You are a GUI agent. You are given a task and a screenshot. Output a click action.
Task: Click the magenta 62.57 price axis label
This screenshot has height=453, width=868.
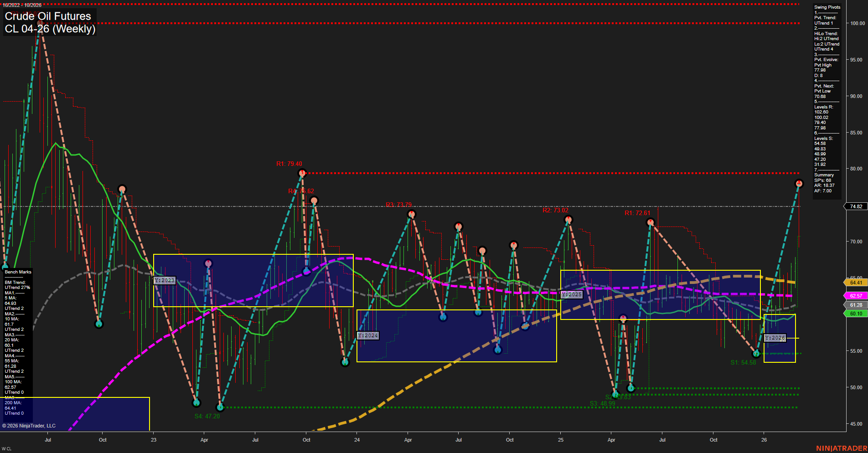pos(856,296)
